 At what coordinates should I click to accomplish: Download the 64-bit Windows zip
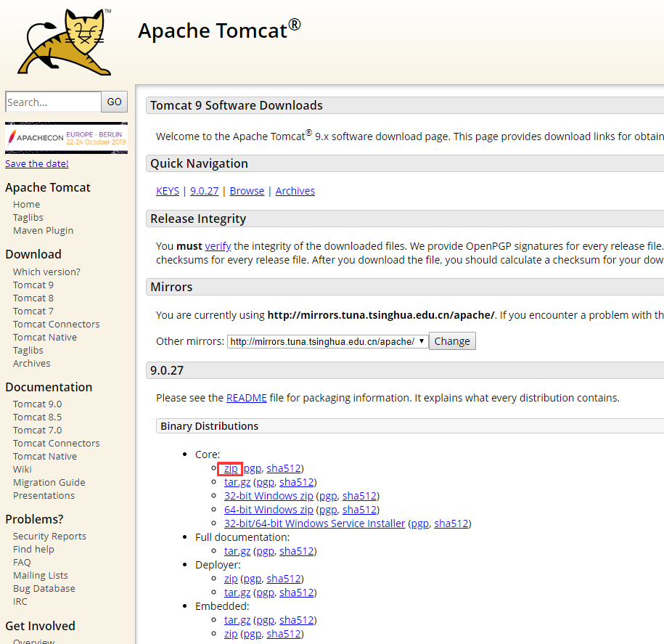coord(269,510)
